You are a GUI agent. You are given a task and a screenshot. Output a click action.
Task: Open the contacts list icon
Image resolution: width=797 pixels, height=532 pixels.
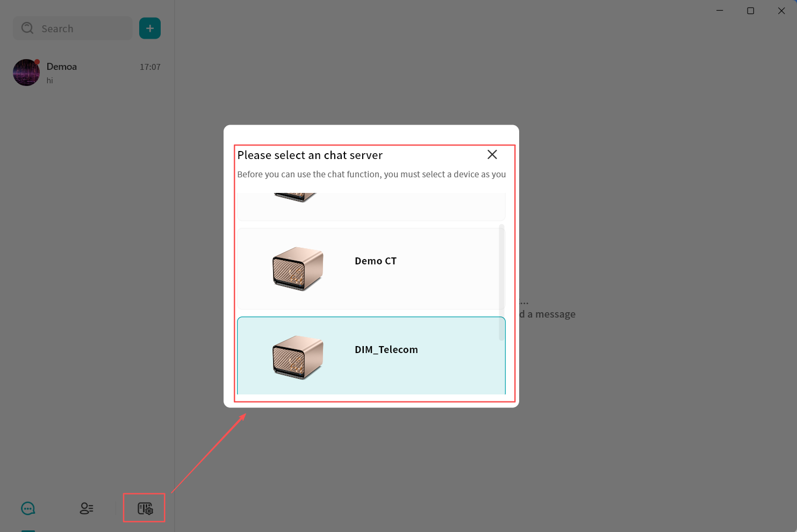(87, 508)
